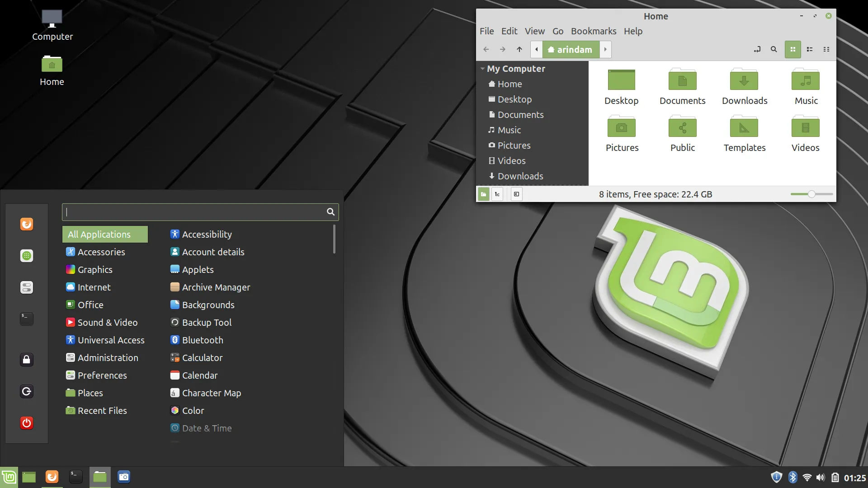
Task: Open the Backup Tool icon
Action: pyautogui.click(x=175, y=322)
